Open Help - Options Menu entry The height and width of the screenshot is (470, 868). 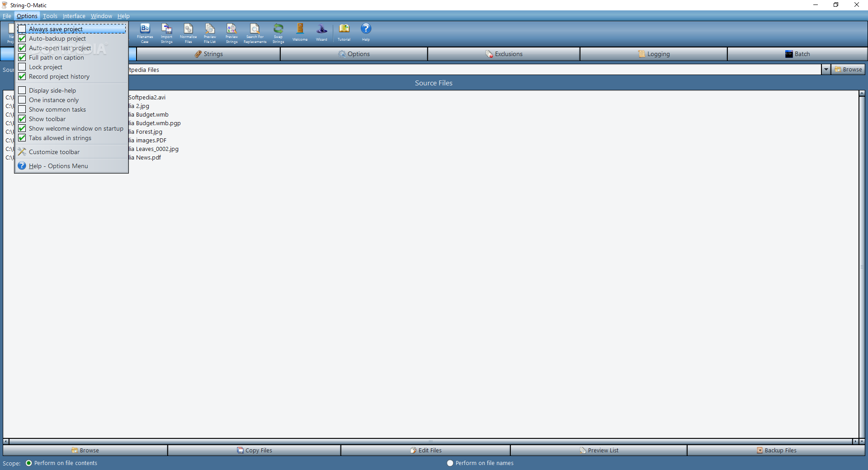(71, 166)
